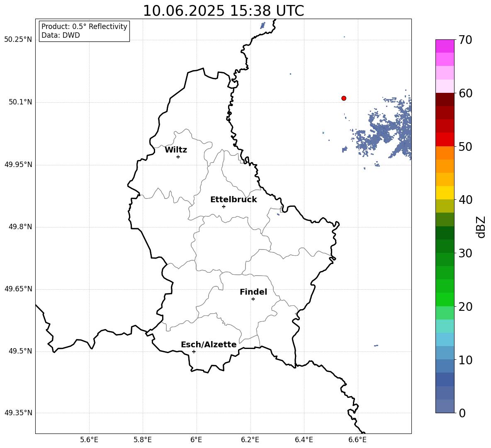
Task: Click the title "10.06.2025 15:38 UTC"
Action: click(224, 11)
